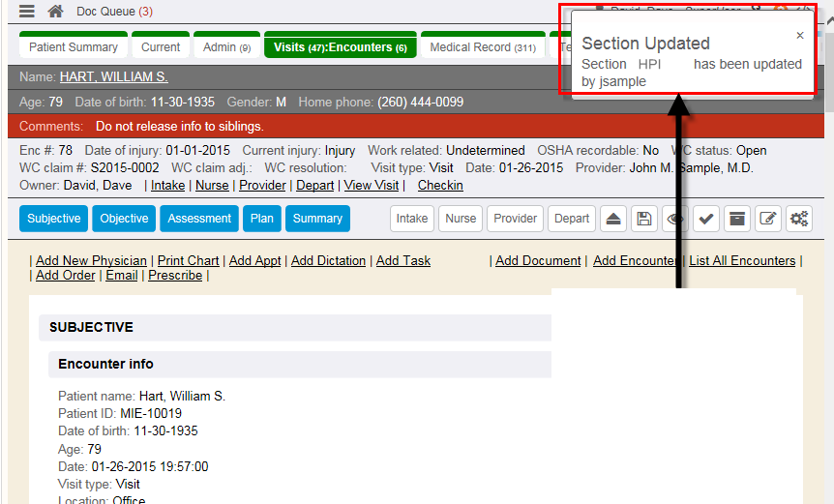Click the Assessment section button
The height and width of the screenshot is (504, 834).
[199, 219]
